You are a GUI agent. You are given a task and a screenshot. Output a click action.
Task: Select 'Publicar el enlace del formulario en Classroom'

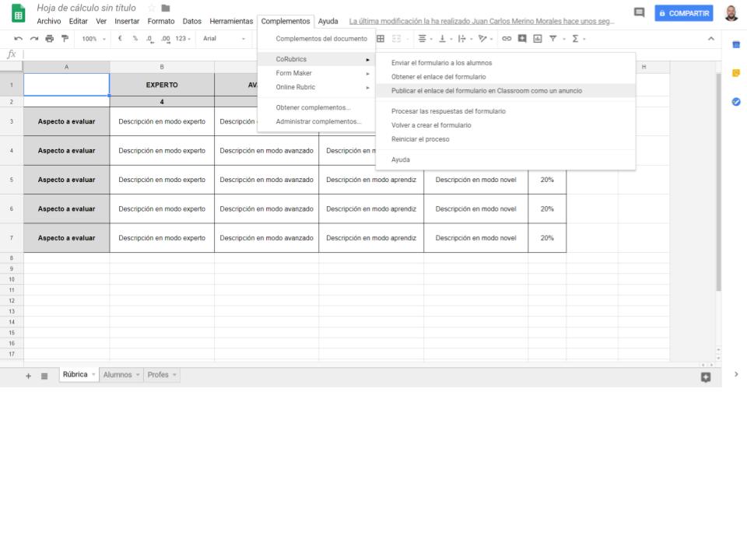click(486, 91)
